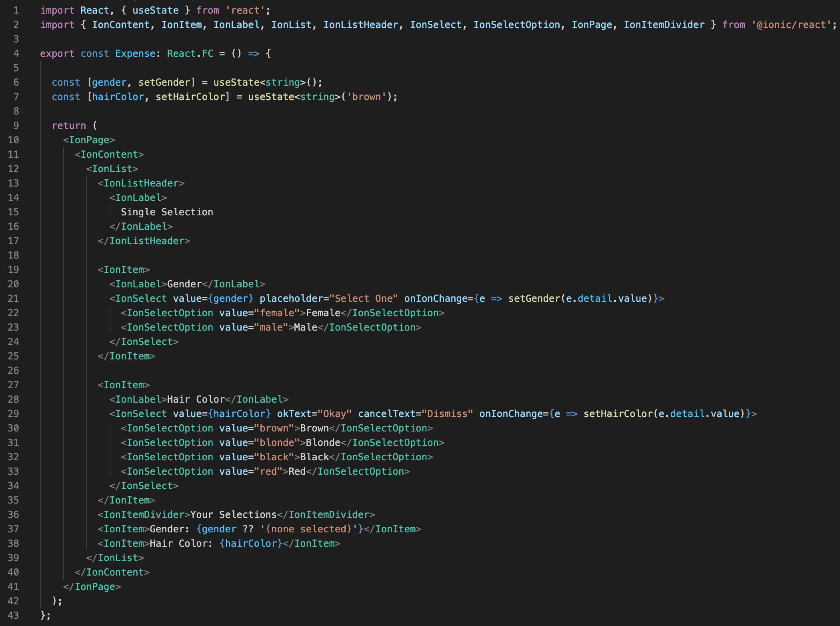Viewport: 840px width, 626px height.
Task: Click the "male" value string
Action: [x=271, y=327]
